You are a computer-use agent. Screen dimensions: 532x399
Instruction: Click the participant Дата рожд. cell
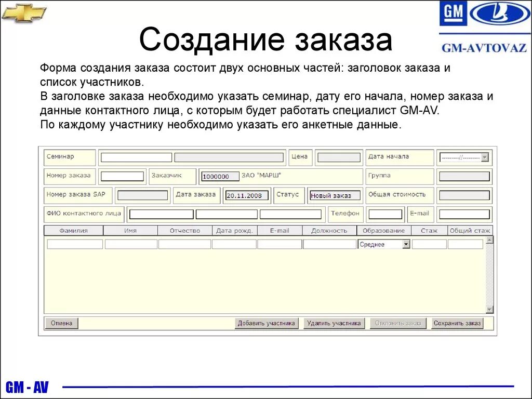point(234,244)
